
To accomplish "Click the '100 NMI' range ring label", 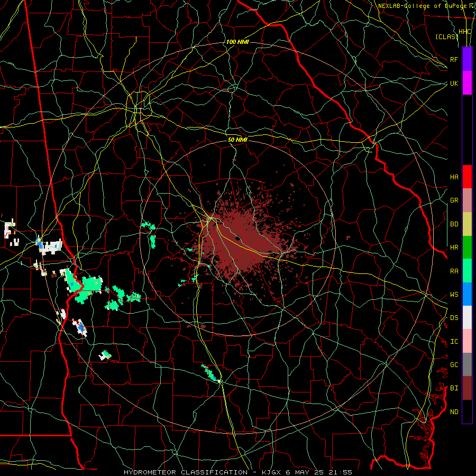I will pyautogui.click(x=237, y=42).
